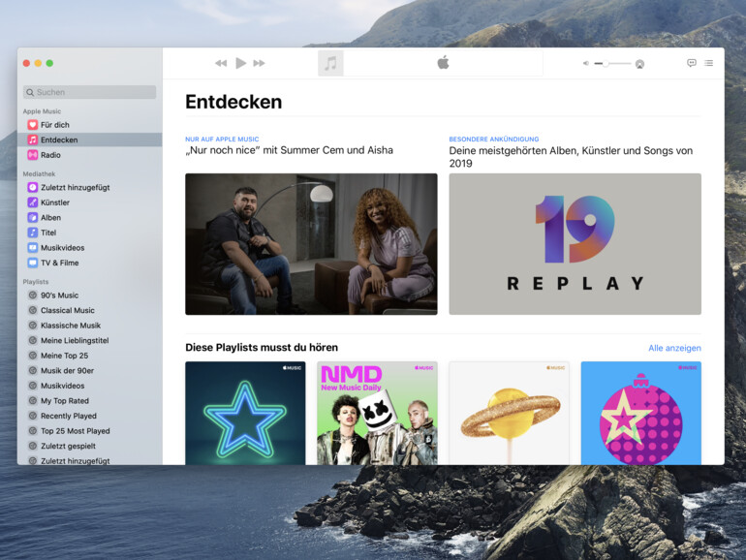Click into the Suchen search field

click(x=89, y=92)
